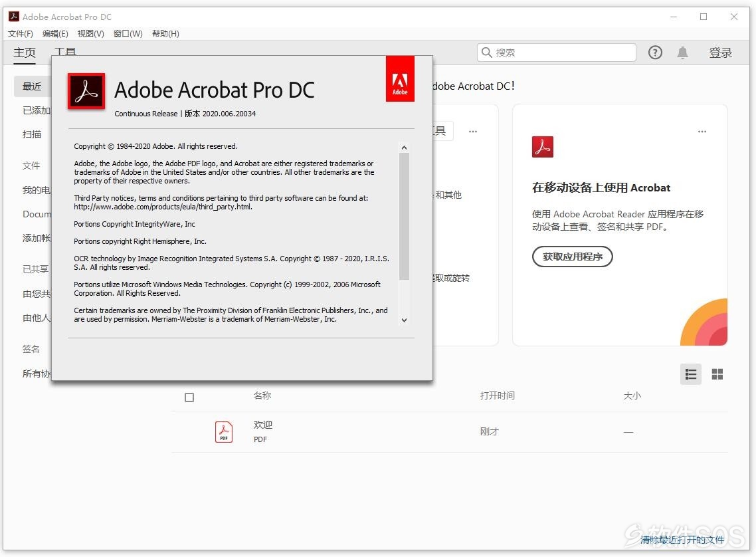
Task: Close the Acrobat window
Action: [734, 17]
